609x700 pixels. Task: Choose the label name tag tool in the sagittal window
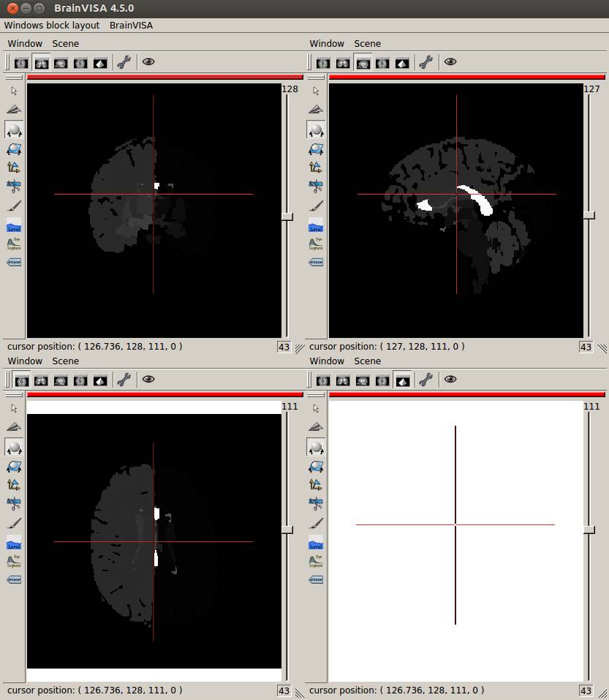(x=316, y=262)
